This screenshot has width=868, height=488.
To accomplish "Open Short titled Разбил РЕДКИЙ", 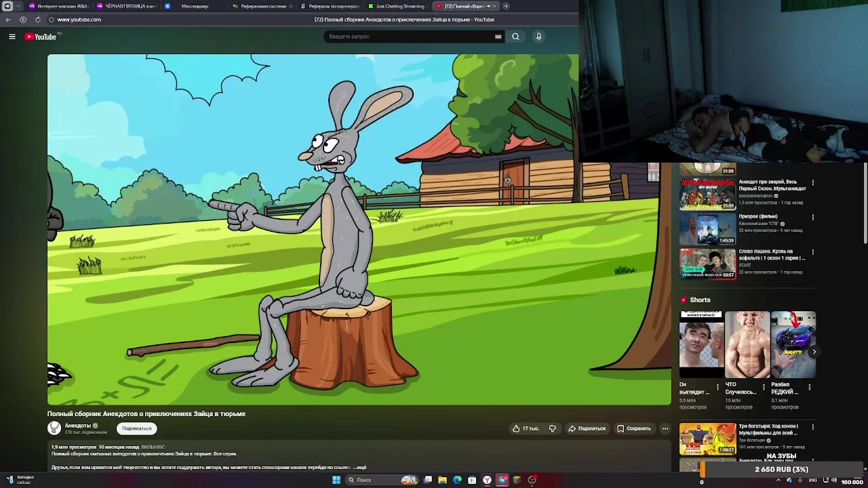I will (x=793, y=344).
